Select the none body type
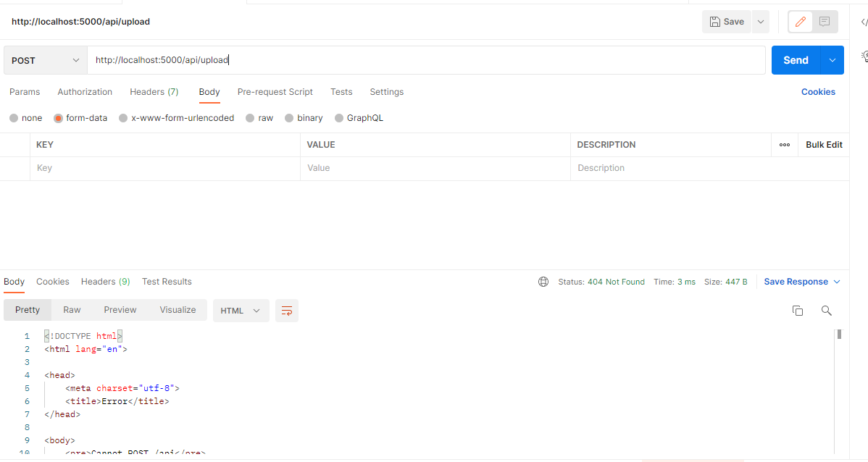868x462 pixels. 26,118
